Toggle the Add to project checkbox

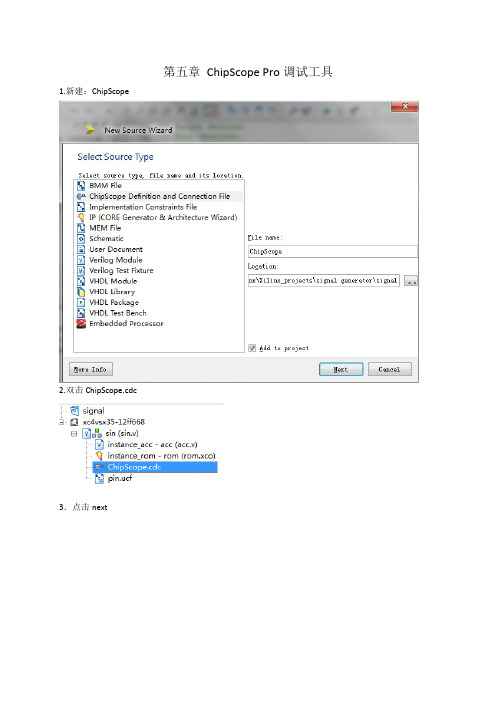(252, 348)
